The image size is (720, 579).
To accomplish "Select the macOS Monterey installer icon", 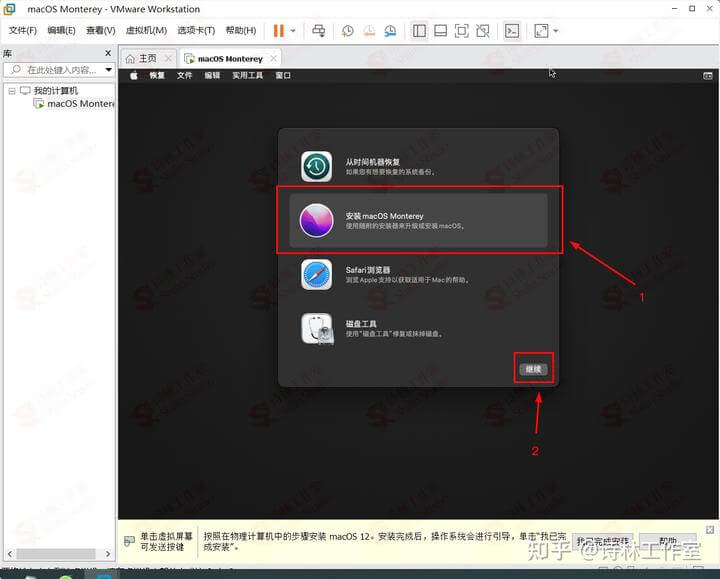I will pos(316,220).
